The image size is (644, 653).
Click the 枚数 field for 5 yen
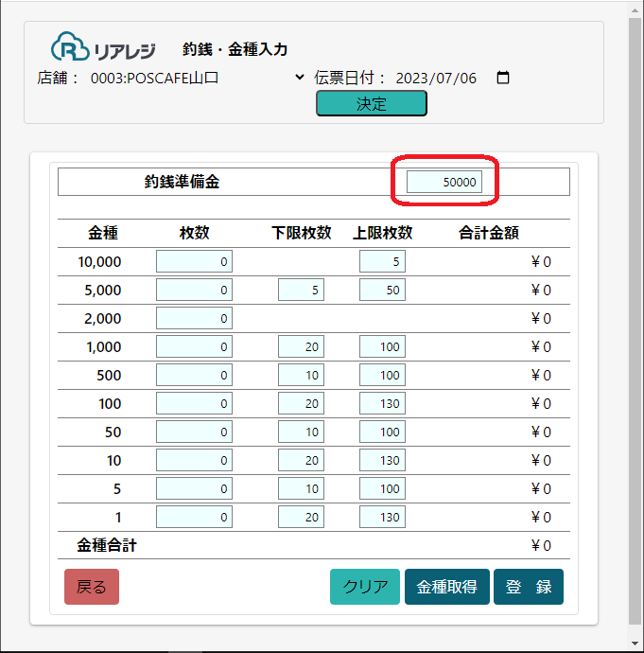tap(194, 488)
